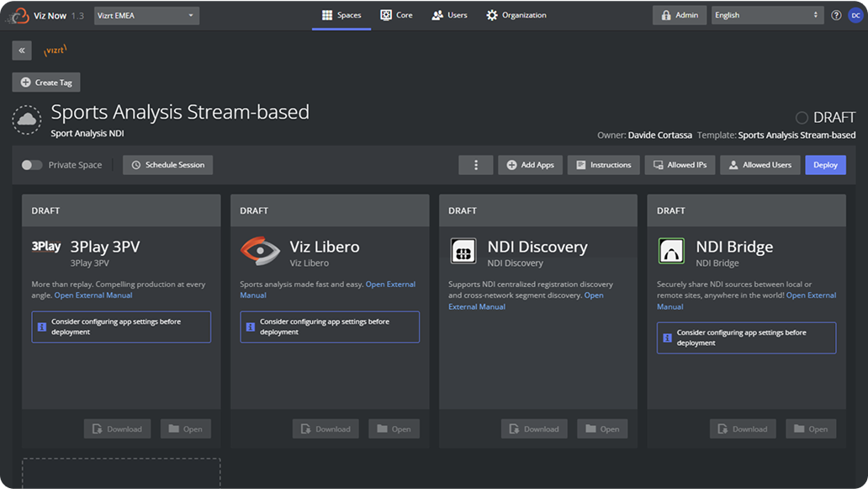Open the Users tab
Viewport: 868px width, 489px height.
(x=449, y=15)
